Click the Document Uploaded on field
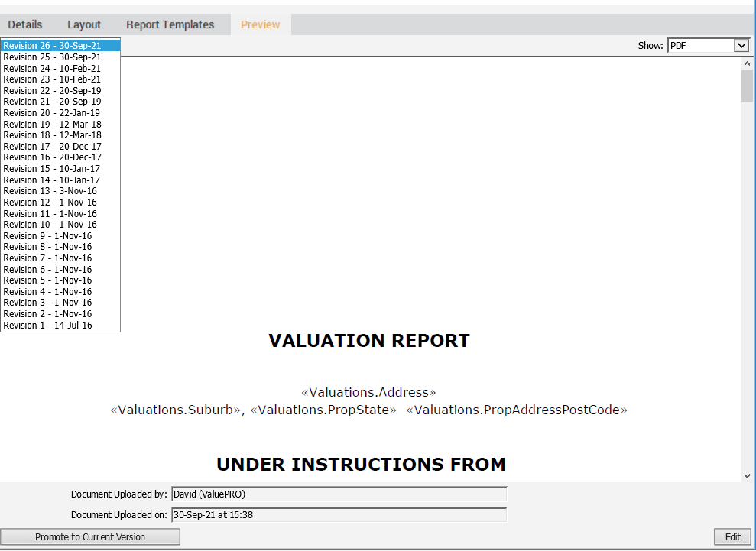This screenshot has height=551, width=756. pos(339,515)
